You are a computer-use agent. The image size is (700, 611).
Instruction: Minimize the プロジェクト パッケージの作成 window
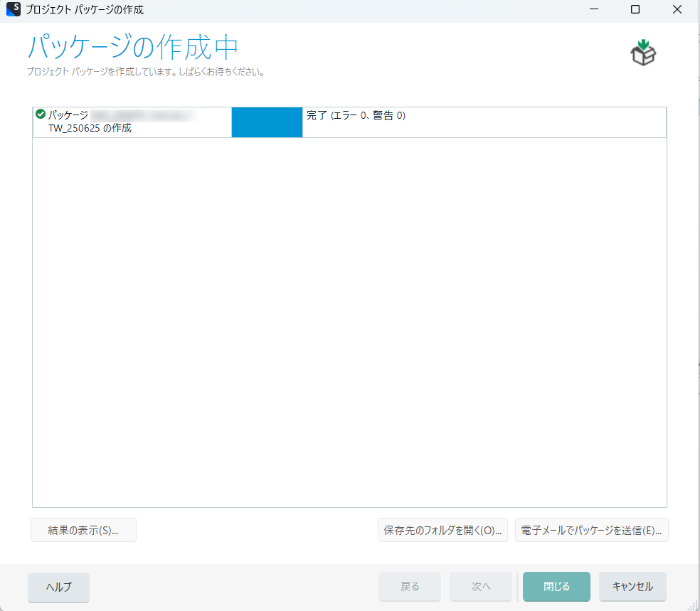click(x=594, y=9)
